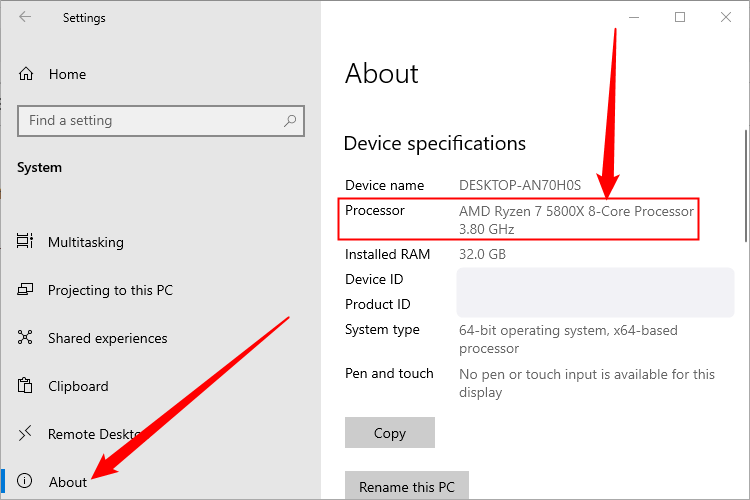This screenshot has width=750, height=500.
Task: Click the Shared experiences icon
Action: pos(26,338)
